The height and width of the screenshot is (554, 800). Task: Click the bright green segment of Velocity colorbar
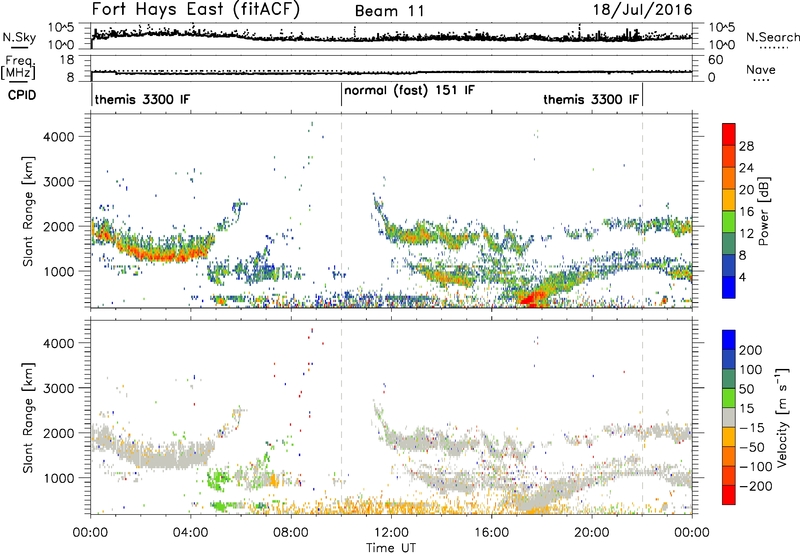[x=729, y=398]
